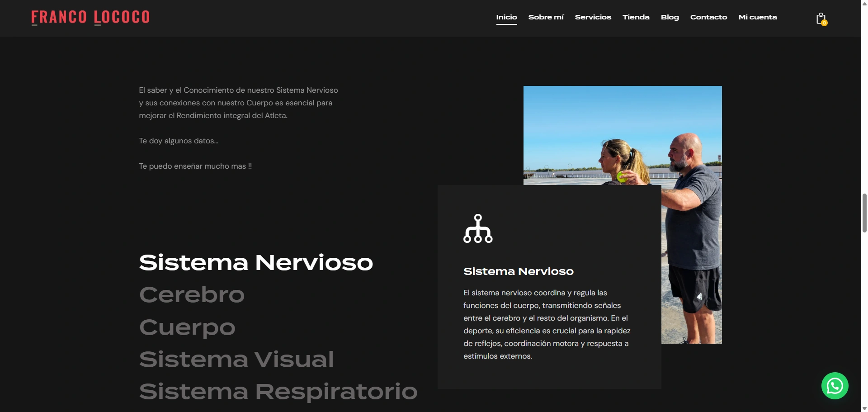The image size is (868, 412).
Task: Open the Sobre mí page
Action: (x=546, y=17)
